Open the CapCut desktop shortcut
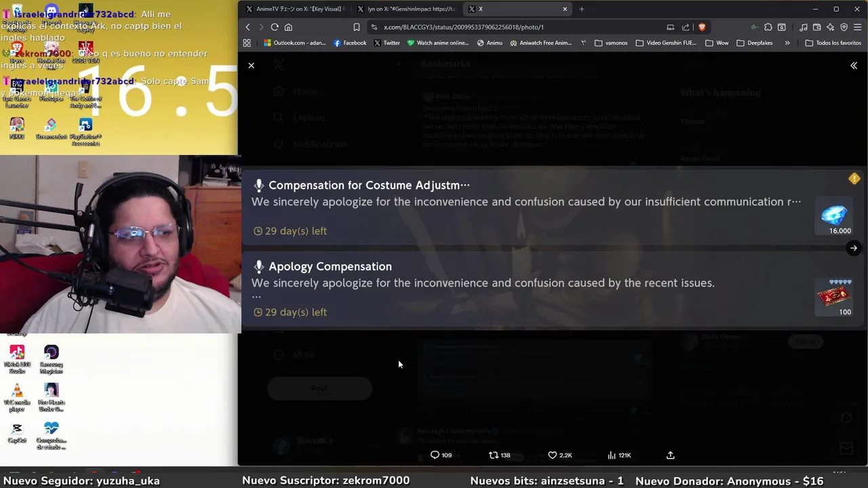Screen dimensions: 868x488 (17, 432)
